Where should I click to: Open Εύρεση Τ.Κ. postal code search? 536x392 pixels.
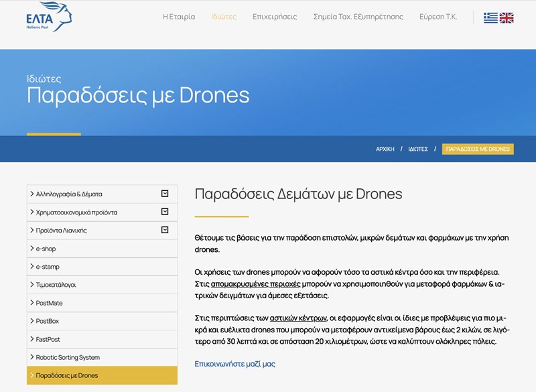click(x=438, y=17)
